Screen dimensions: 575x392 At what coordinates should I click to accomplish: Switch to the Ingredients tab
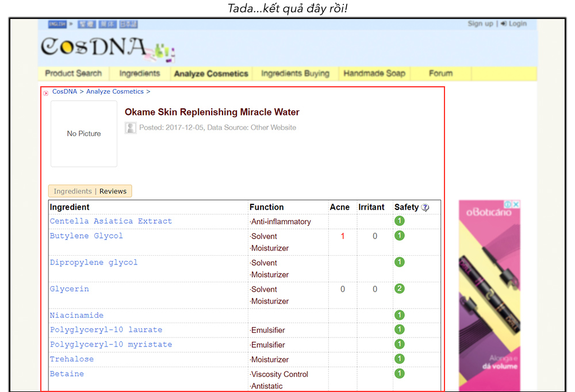coord(72,191)
